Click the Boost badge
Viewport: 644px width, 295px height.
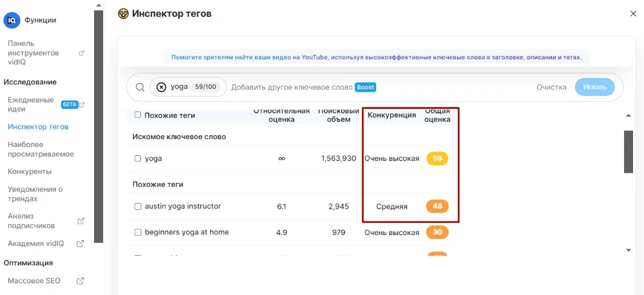pos(365,87)
